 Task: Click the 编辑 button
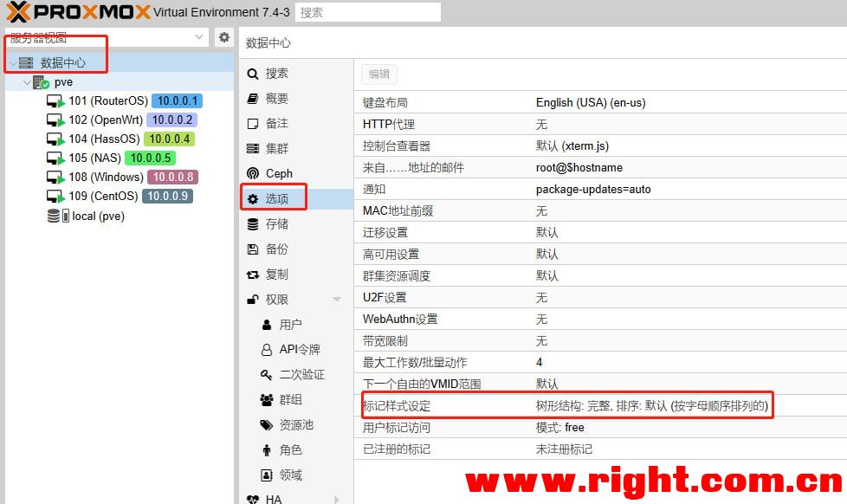pyautogui.click(x=378, y=74)
